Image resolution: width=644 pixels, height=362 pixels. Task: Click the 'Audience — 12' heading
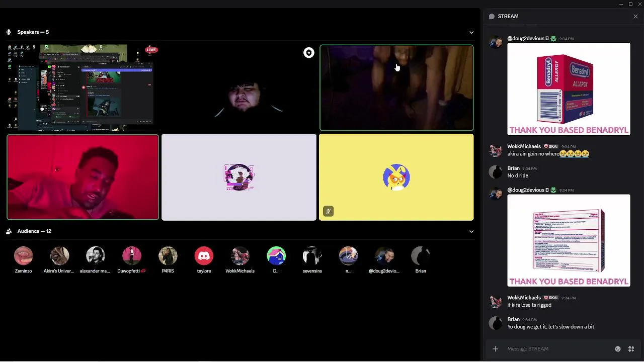coord(34,231)
